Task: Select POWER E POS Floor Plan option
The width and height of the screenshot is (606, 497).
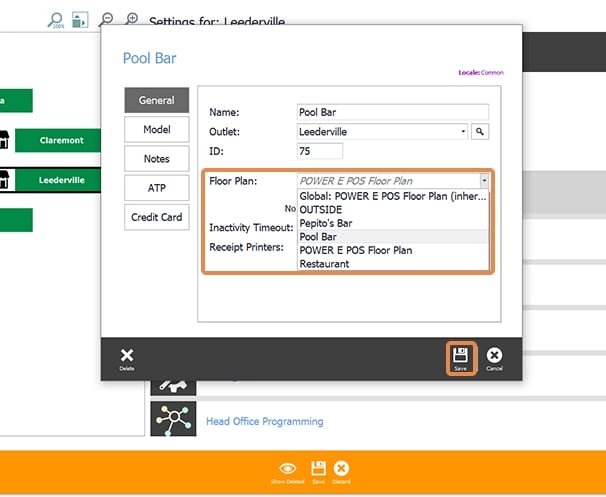Action: click(x=393, y=250)
